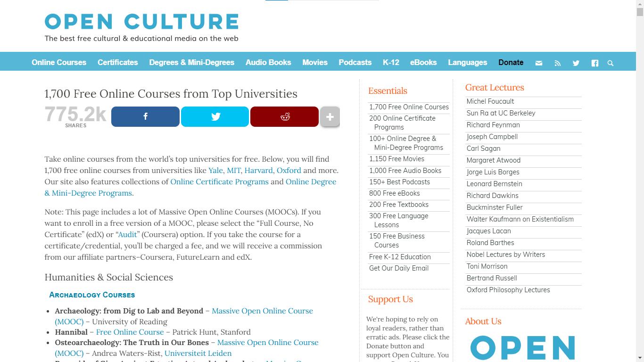Open 150 Free Business Courses link
Screen dimensions: 644x362
click(x=396, y=240)
